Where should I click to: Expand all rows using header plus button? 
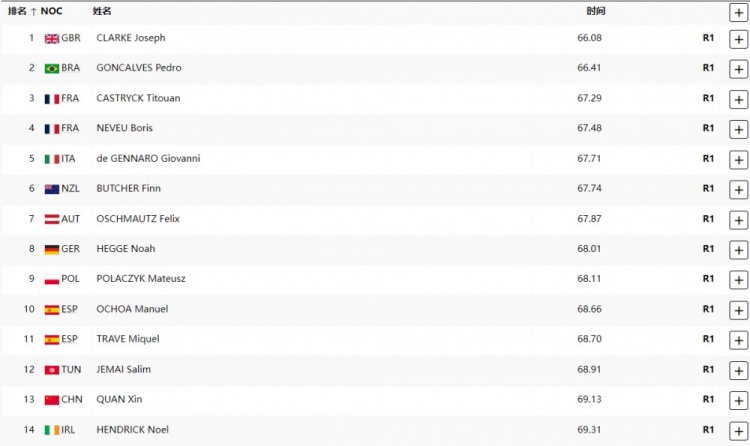(x=738, y=12)
